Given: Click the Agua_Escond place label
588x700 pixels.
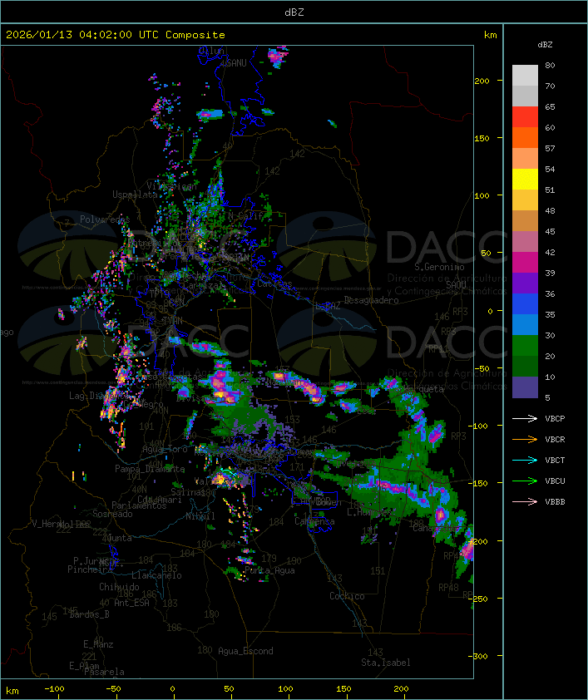Looking at the screenshot, I should click(245, 651).
